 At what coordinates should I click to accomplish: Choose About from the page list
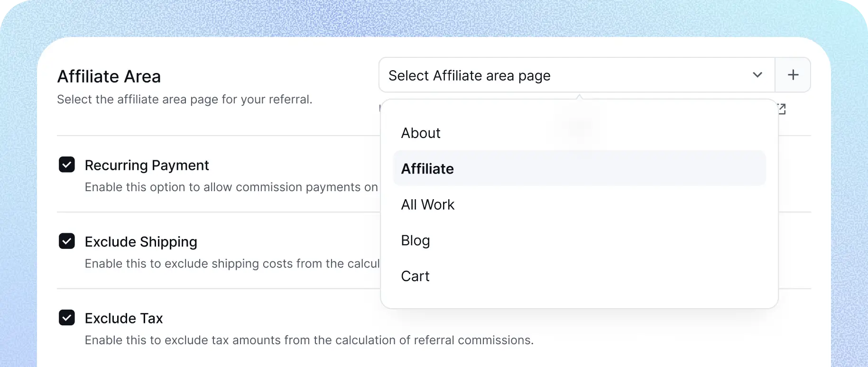point(421,133)
